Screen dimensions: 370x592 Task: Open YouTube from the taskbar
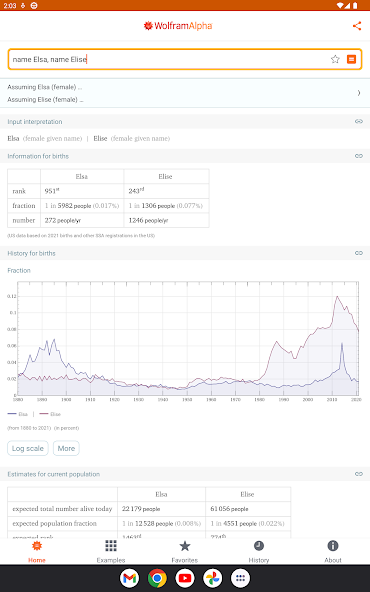click(185, 578)
